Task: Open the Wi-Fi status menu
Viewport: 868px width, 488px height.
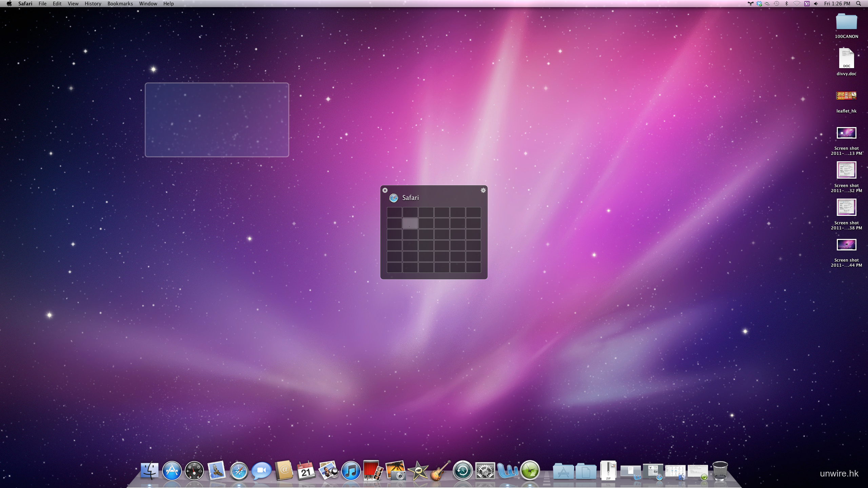Action: [x=796, y=4]
